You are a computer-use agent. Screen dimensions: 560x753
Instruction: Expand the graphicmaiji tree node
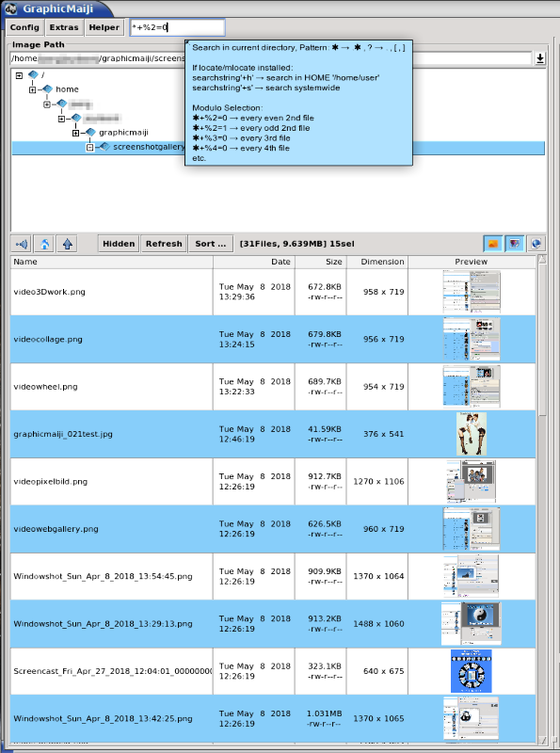pyautogui.click(x=75, y=133)
